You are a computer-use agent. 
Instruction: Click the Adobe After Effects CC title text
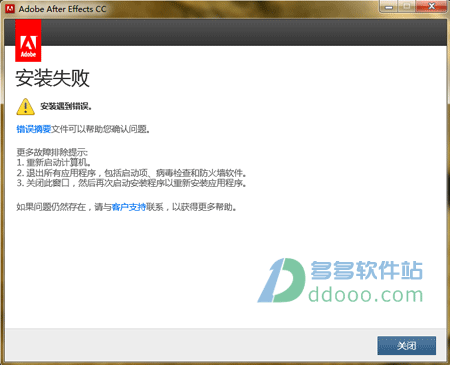[x=62, y=9]
